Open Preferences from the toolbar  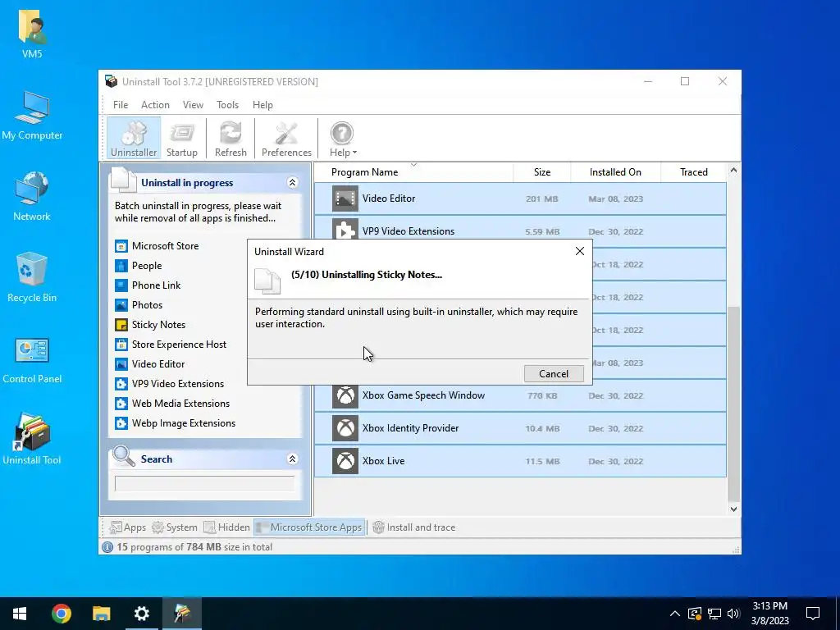286,139
